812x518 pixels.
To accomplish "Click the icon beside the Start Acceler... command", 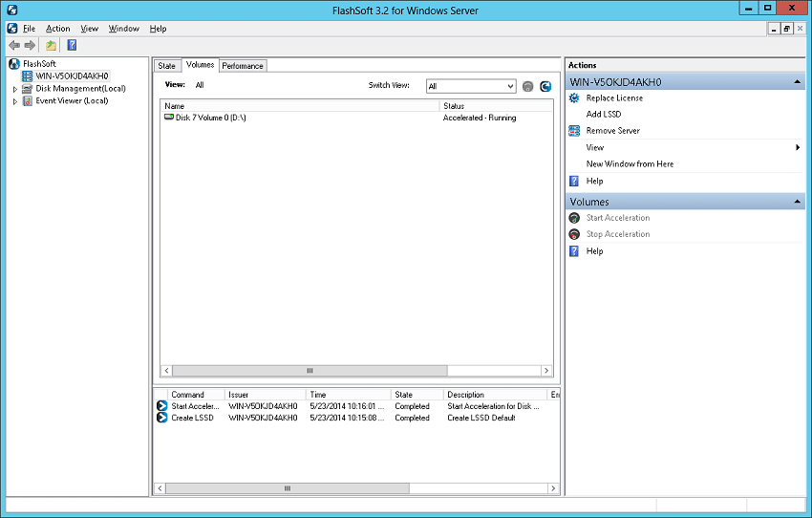I will [x=162, y=405].
